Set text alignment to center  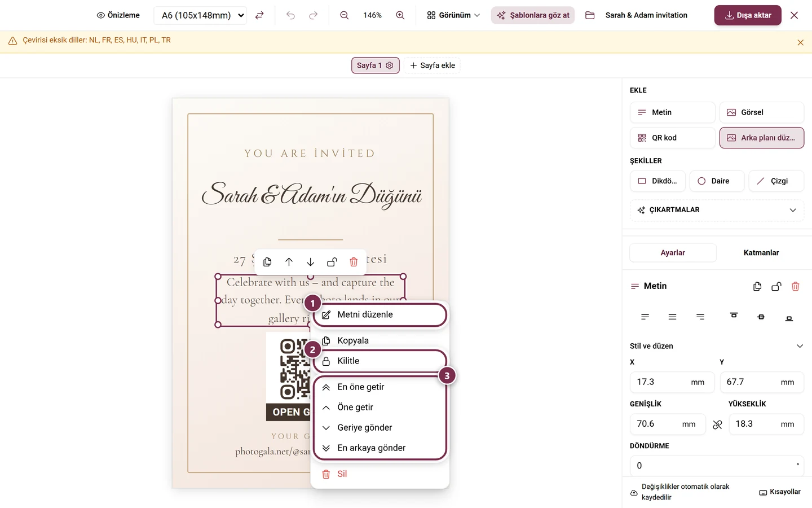(x=672, y=317)
